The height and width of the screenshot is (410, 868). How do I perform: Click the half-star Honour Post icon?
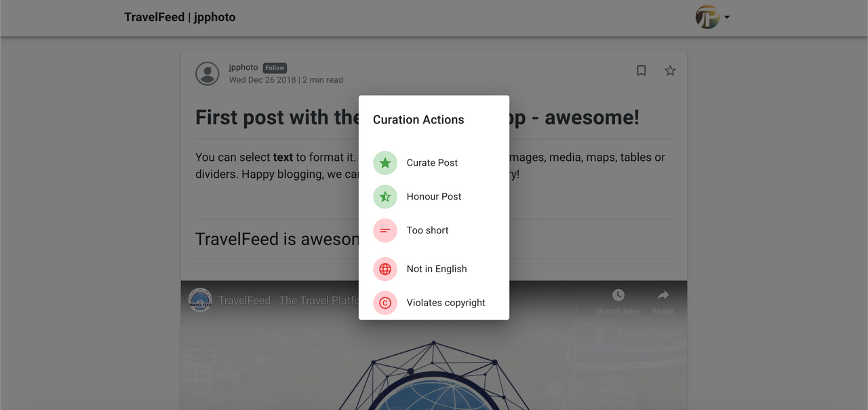pos(385,197)
